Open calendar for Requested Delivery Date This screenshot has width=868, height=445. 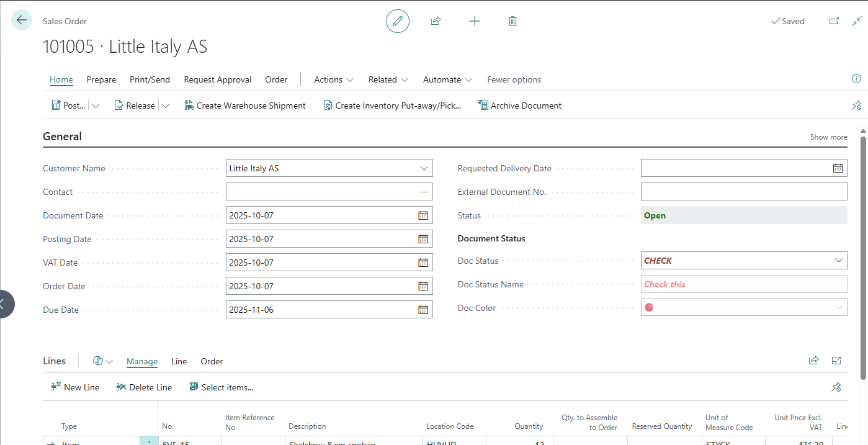[838, 168]
